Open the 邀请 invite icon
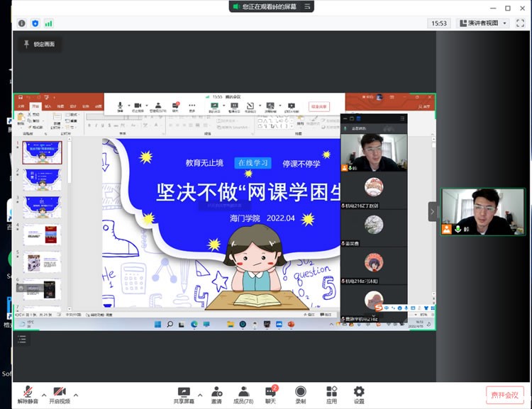Screen dimensions: 532x409 tap(216, 395)
